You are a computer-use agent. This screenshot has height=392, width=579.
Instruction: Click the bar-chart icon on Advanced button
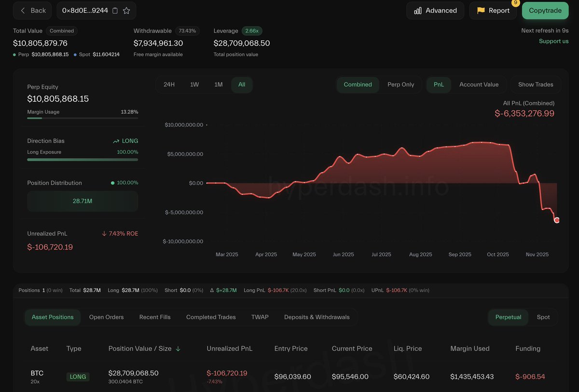[x=417, y=10]
